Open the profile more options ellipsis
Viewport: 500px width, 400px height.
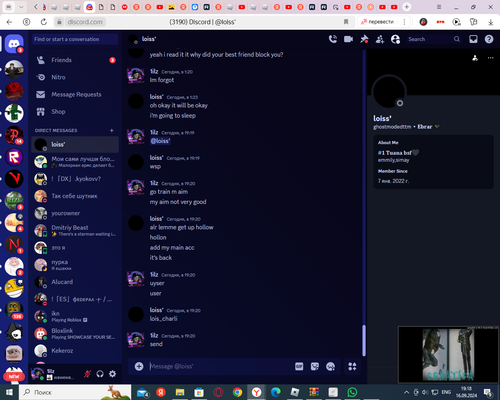[x=490, y=58]
